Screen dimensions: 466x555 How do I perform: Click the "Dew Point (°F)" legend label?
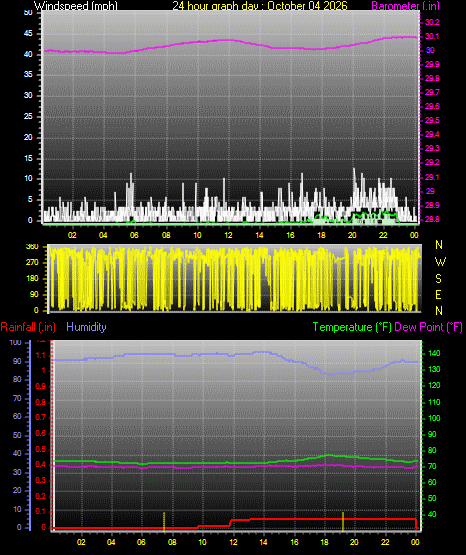pos(428,327)
